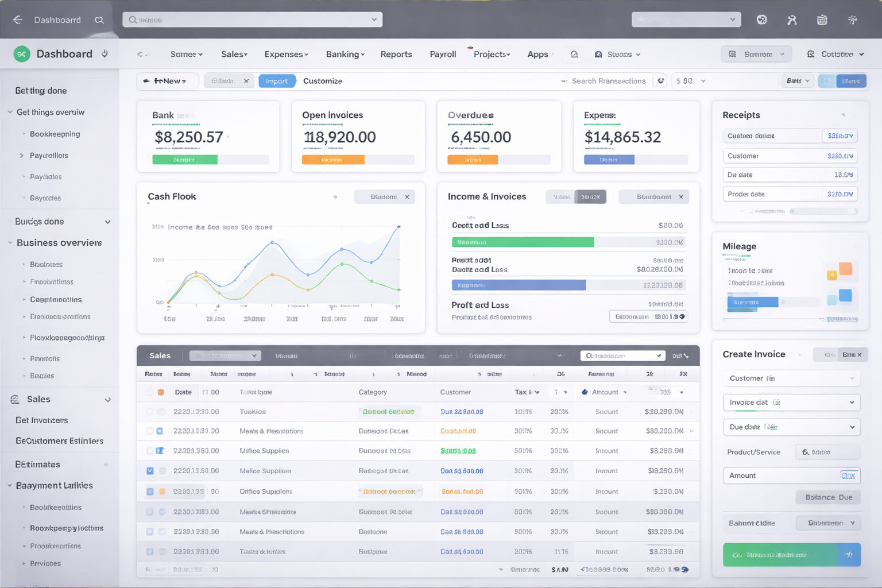Click the tools icon in top bar

coord(792,20)
